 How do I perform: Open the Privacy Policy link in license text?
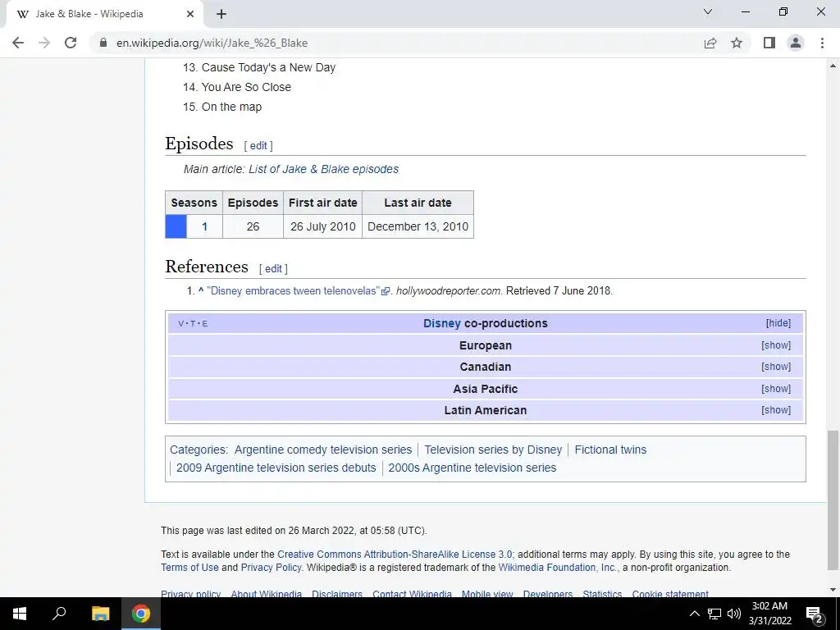[x=271, y=568]
